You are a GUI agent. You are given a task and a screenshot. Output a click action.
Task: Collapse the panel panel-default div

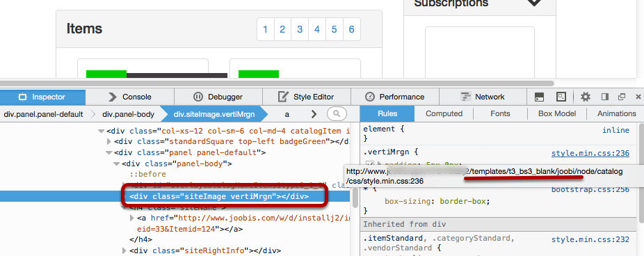108,153
